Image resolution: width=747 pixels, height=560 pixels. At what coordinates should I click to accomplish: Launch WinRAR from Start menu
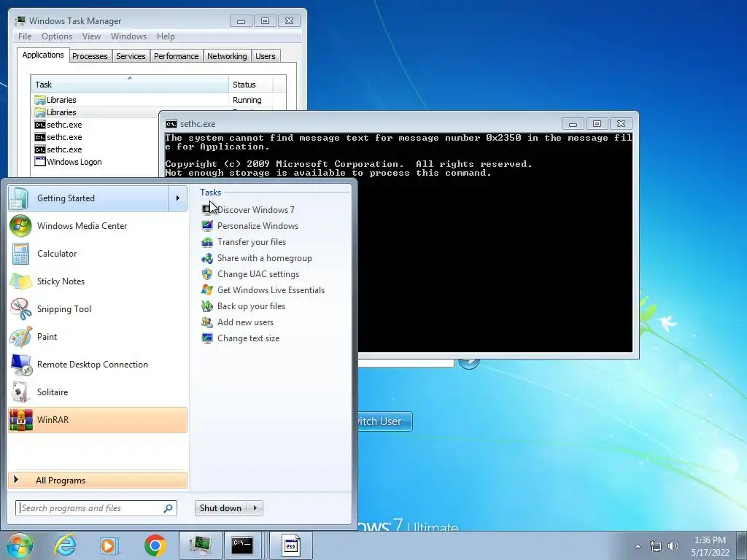click(98, 419)
